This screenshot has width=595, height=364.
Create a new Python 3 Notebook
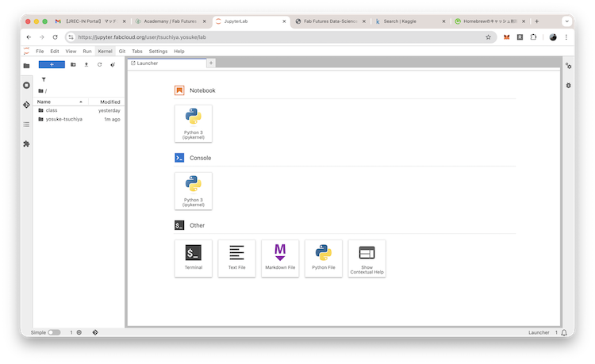tap(194, 123)
